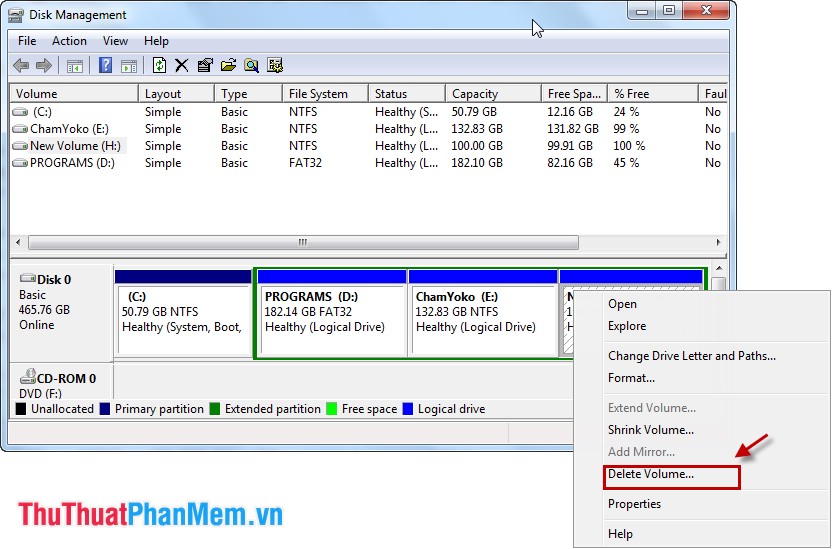
Task: Click the Refresh toolbar icon with green arrows
Action: tap(159, 65)
